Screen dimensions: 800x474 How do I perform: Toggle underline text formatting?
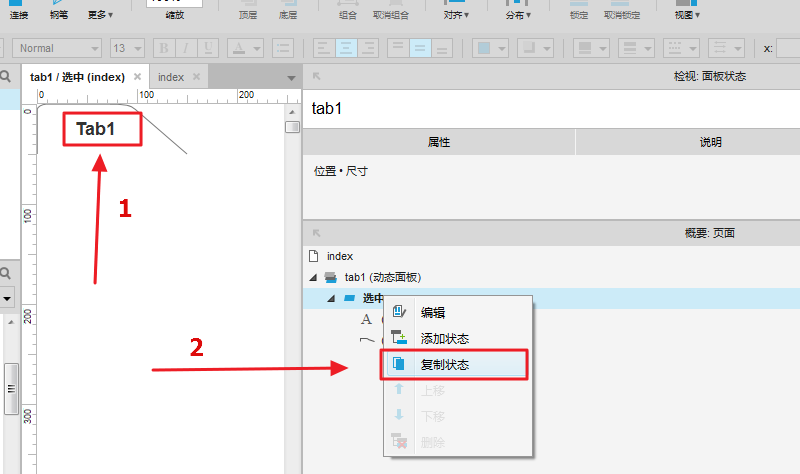210,48
